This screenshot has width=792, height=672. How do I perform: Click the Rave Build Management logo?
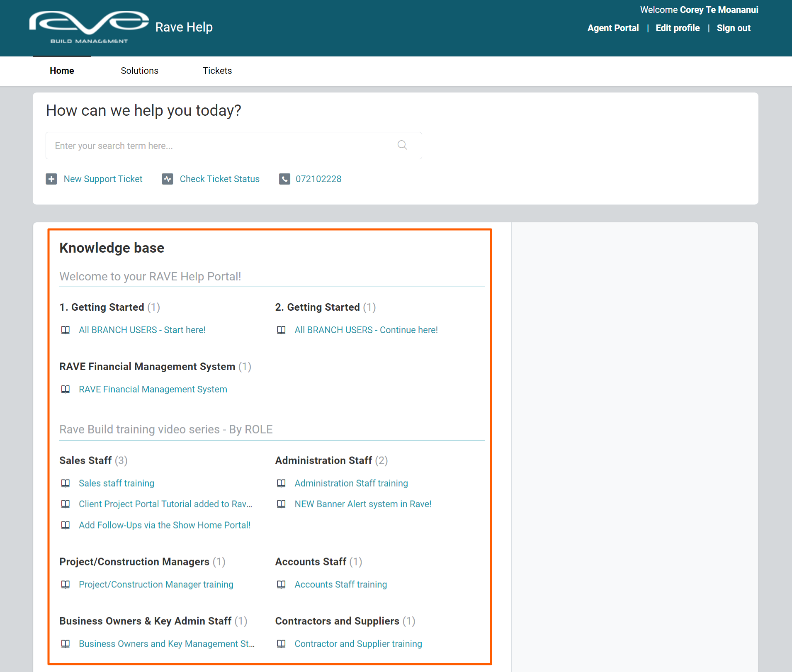click(89, 27)
